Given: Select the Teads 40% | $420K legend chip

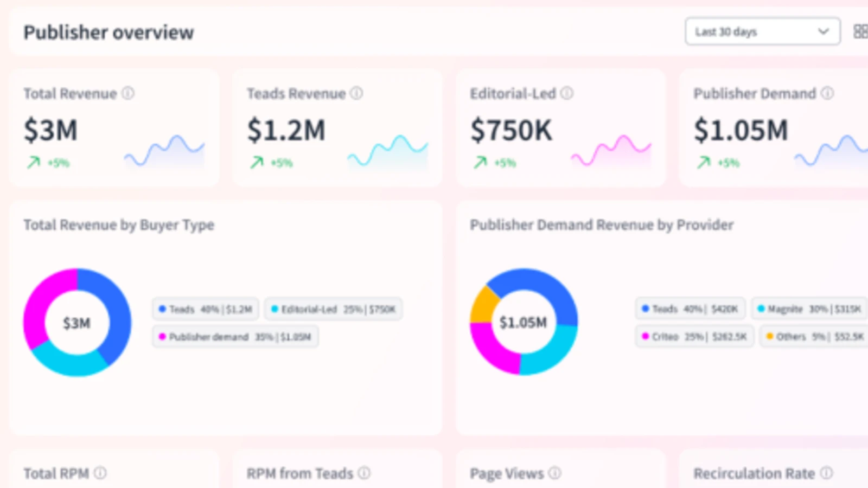Looking at the screenshot, I should pyautogui.click(x=690, y=309).
